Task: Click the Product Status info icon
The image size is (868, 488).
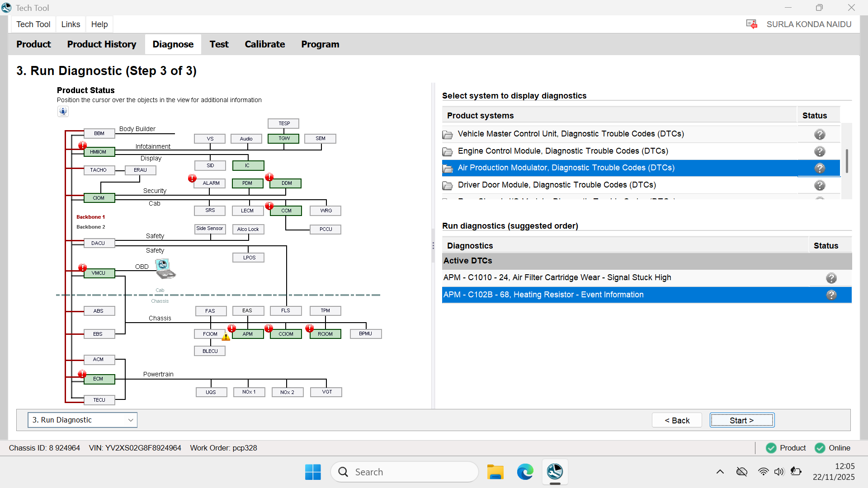Action: 63,111
